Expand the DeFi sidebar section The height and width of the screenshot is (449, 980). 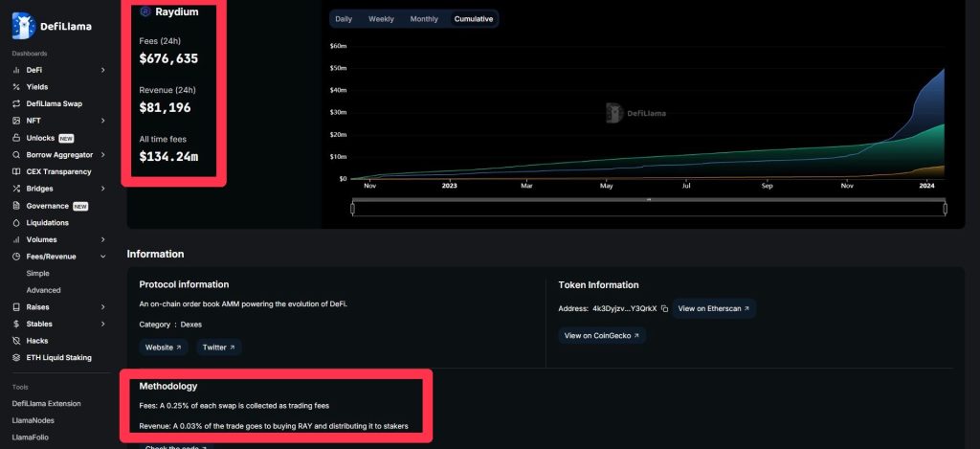[102, 70]
